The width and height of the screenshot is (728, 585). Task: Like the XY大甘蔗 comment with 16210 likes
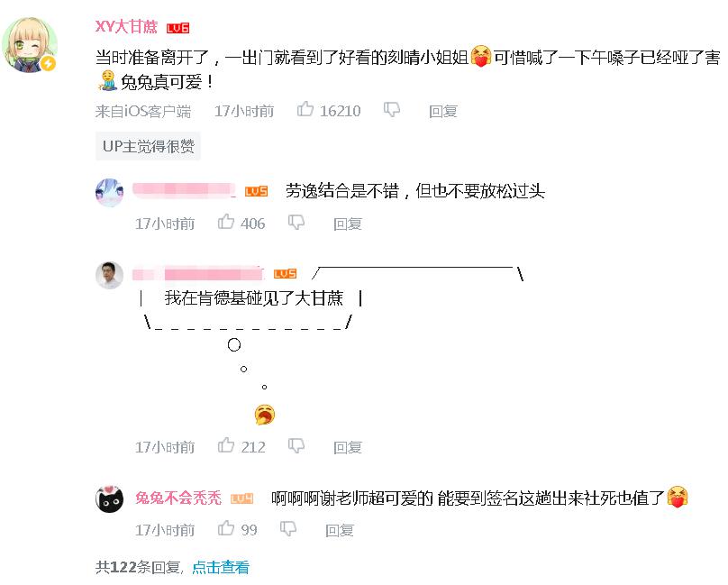[305, 110]
